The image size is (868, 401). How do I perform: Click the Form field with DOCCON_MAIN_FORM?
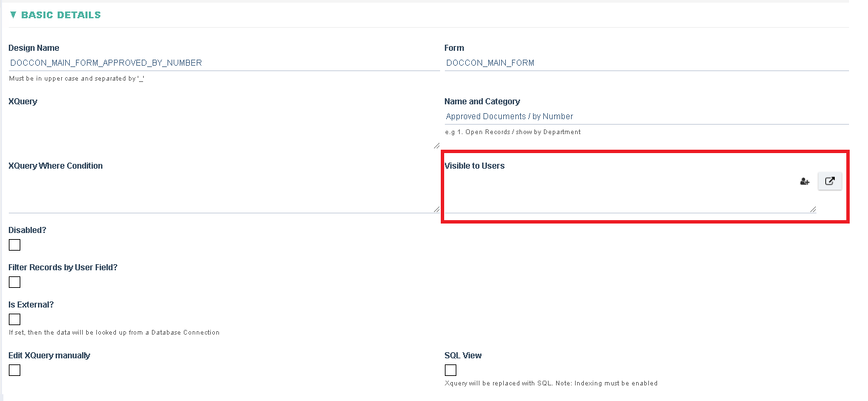[x=646, y=62]
